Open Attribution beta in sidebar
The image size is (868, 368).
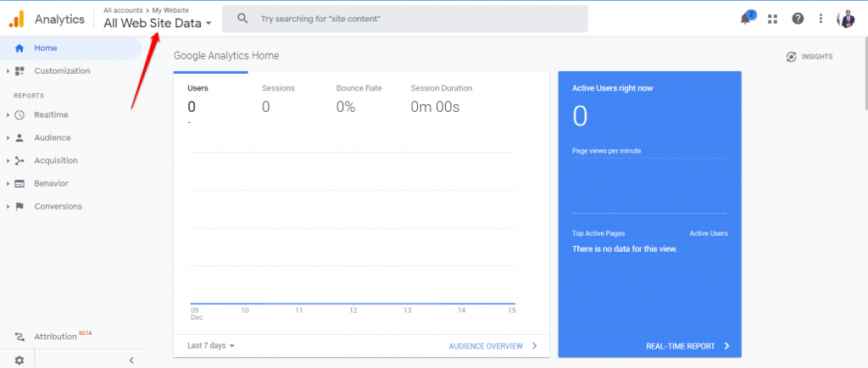pos(55,337)
